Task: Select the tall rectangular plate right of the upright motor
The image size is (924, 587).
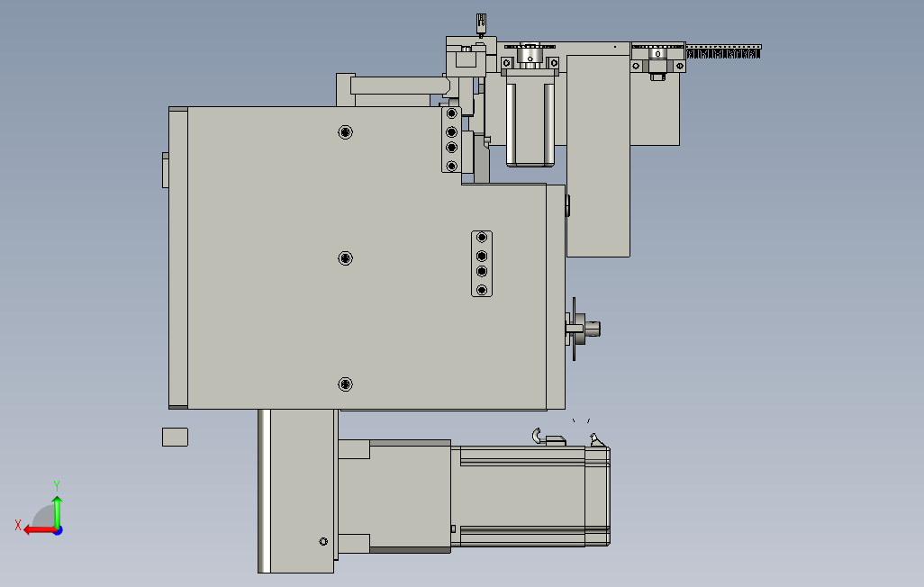Action: click(598, 156)
